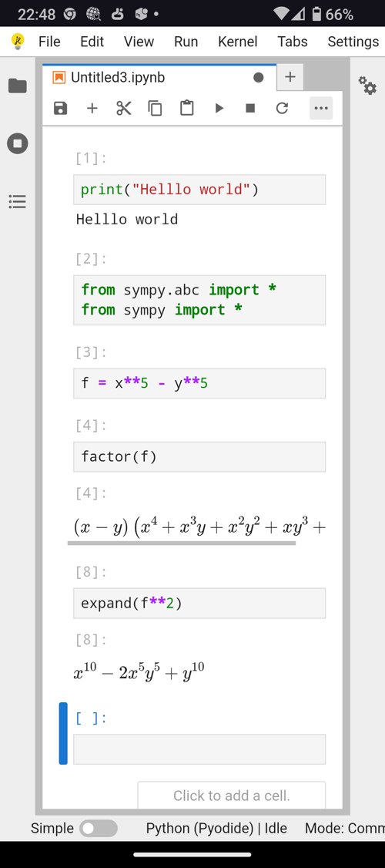Show the table of contents sidebar icon
Viewport: 385px width, 868px height.
click(17, 201)
